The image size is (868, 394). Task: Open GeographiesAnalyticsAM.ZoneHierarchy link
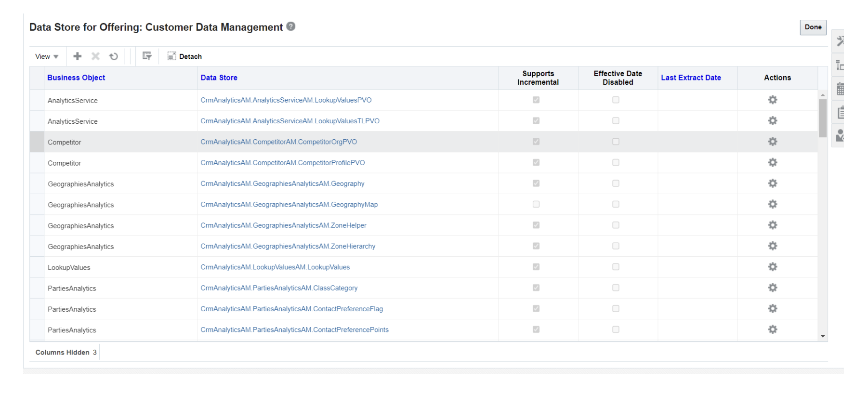[x=288, y=246]
